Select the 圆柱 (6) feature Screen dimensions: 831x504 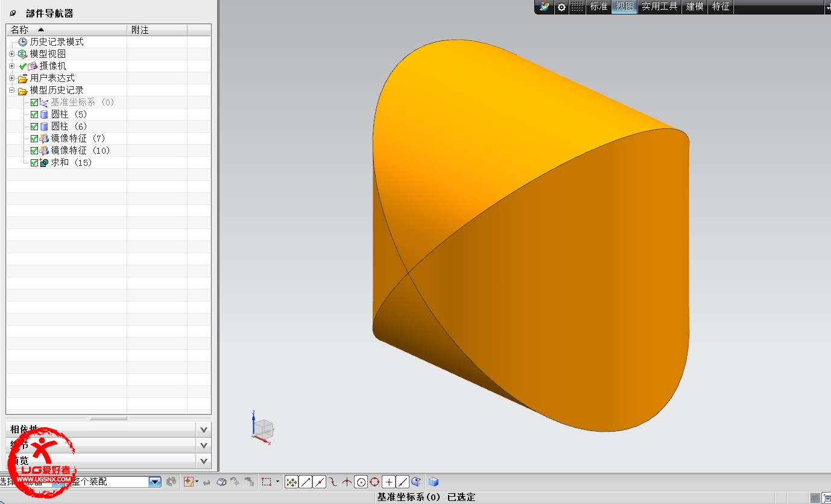click(x=69, y=126)
